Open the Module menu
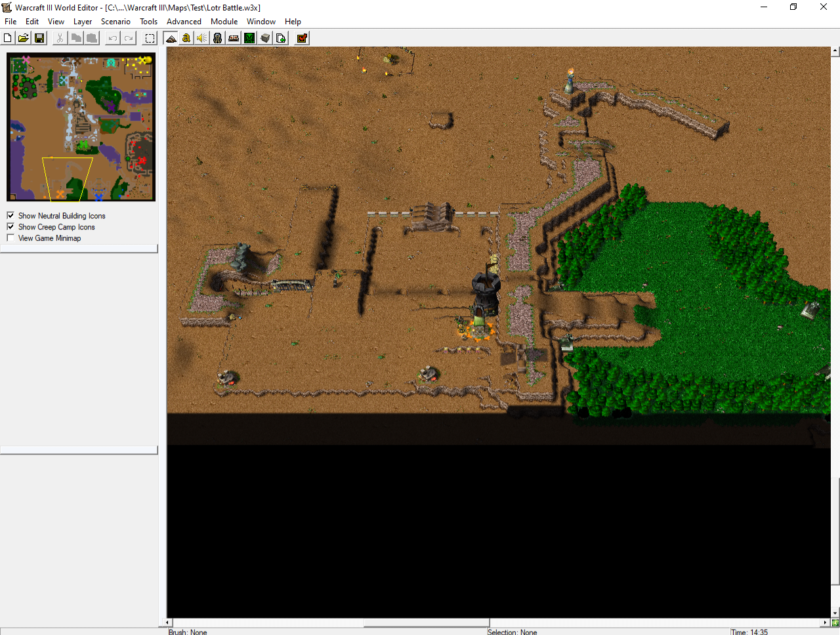 [x=224, y=22]
